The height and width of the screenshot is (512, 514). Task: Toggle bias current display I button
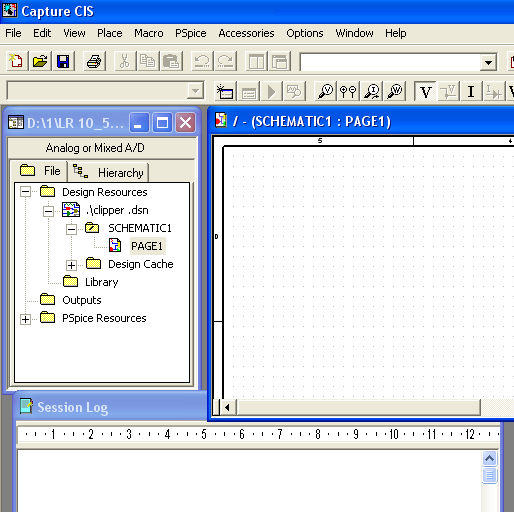pos(471,91)
